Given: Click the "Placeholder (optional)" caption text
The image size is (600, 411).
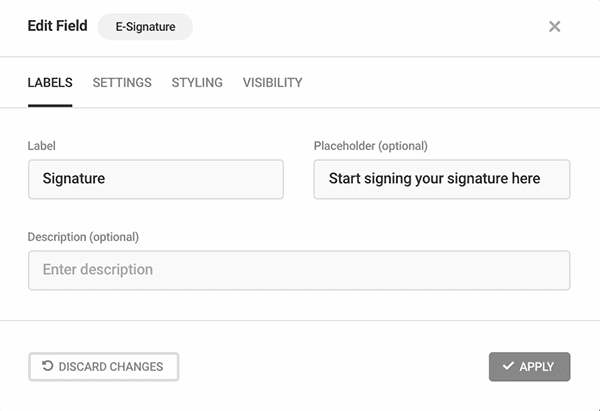Looking at the screenshot, I should [x=371, y=146].
